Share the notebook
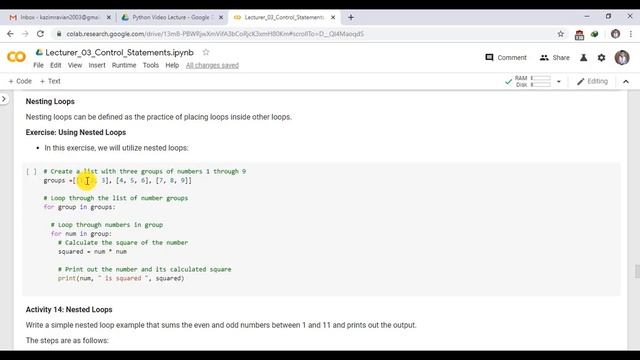Image resolution: width=640 pixels, height=360 pixels. pyautogui.click(x=554, y=58)
